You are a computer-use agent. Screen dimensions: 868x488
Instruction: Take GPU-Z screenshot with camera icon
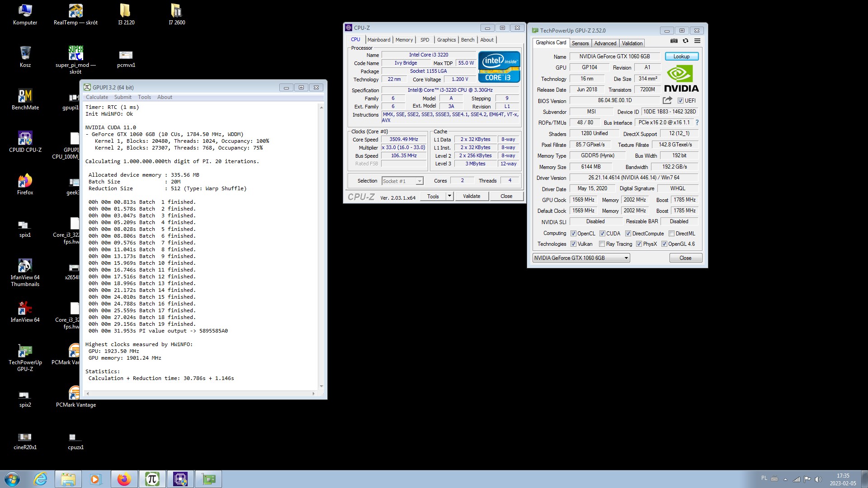[674, 41]
